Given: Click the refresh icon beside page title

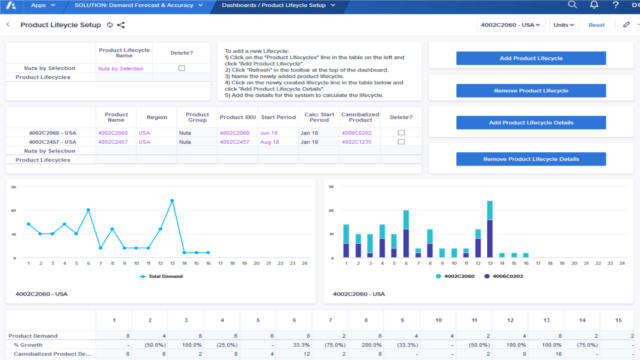Looking at the screenshot, I should [x=109, y=25].
